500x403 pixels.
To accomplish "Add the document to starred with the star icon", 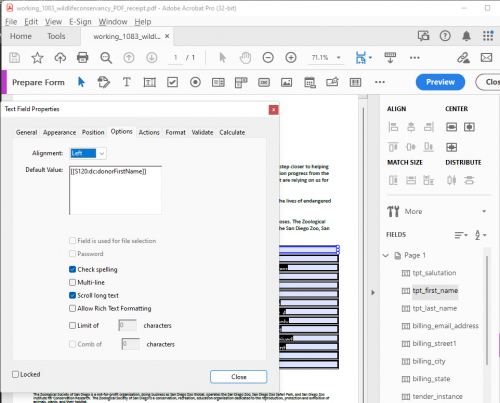I will click(37, 58).
